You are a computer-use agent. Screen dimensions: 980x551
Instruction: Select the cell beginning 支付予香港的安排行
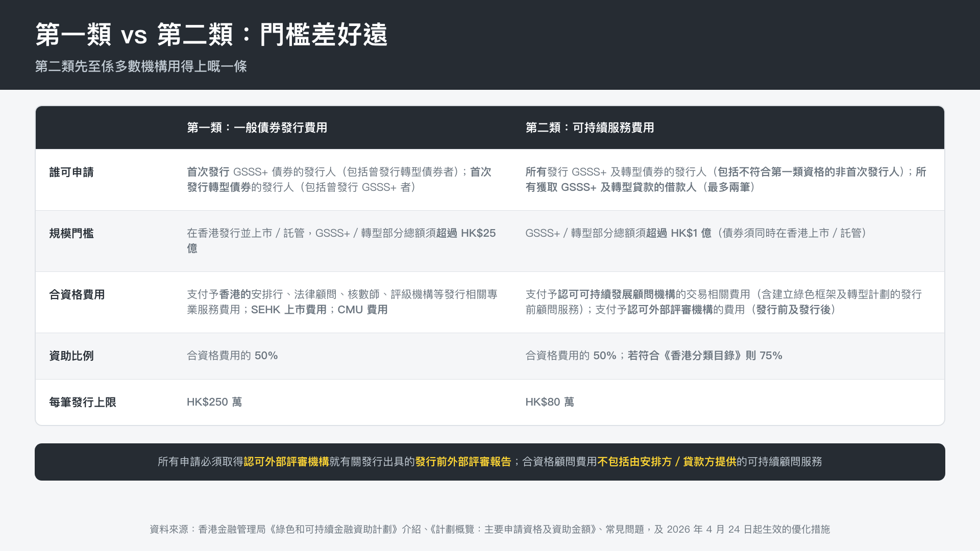tap(342, 302)
